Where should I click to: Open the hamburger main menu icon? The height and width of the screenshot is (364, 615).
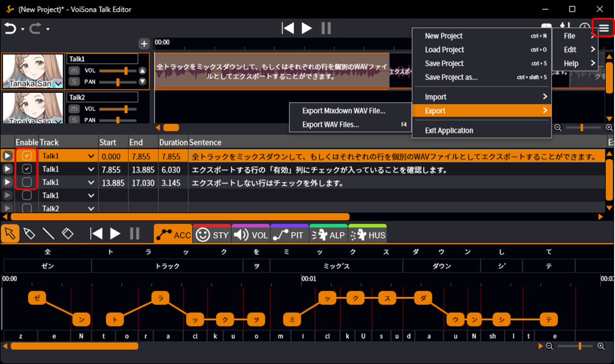click(x=603, y=28)
